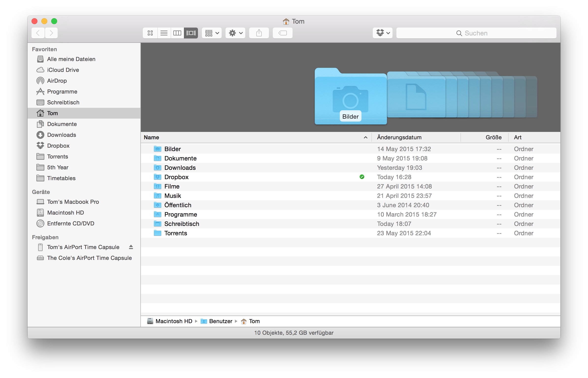Click the Suchen search field
Viewport: 588px width, 378px height.
[476, 33]
